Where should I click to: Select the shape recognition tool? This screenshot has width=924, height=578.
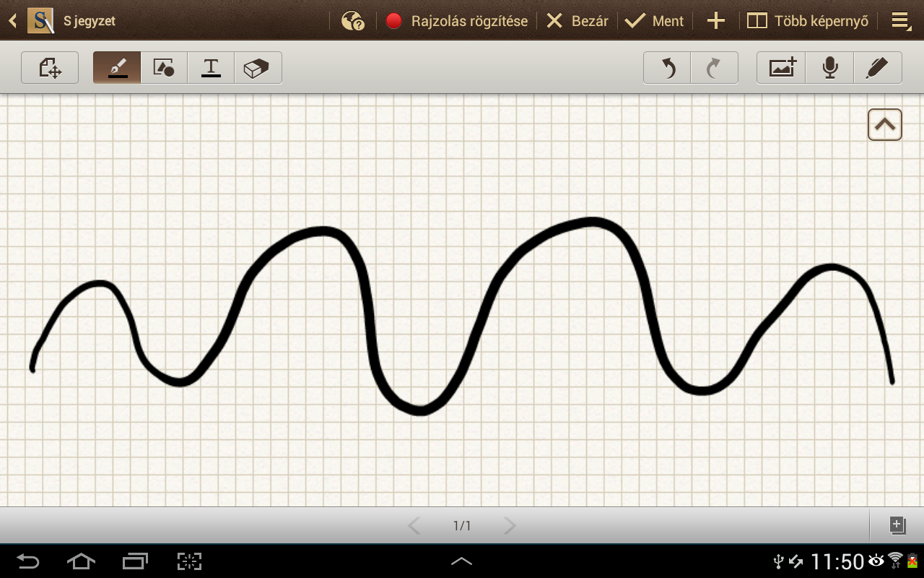164,68
